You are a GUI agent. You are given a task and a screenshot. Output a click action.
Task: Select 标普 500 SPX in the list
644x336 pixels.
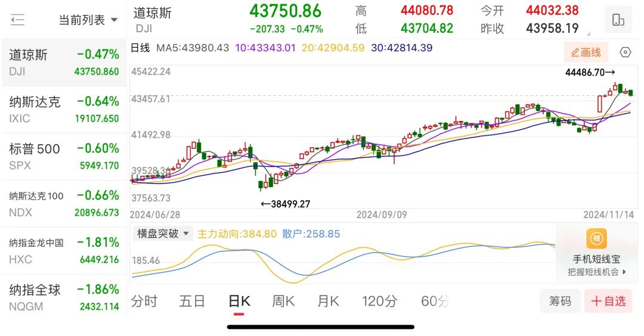click(x=64, y=157)
